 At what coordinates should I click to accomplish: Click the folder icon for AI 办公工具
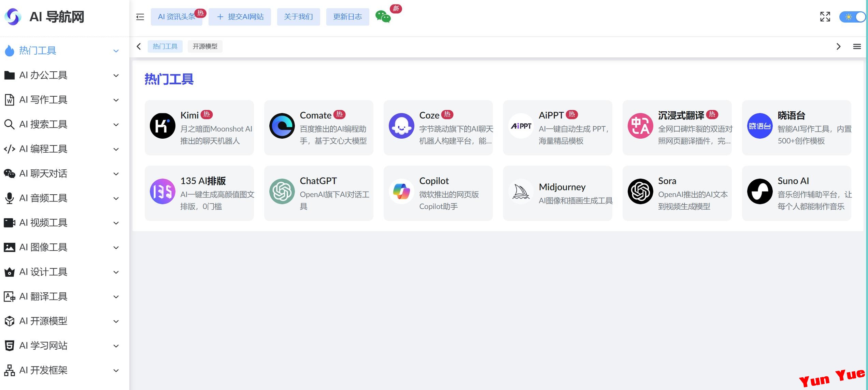[x=10, y=75]
